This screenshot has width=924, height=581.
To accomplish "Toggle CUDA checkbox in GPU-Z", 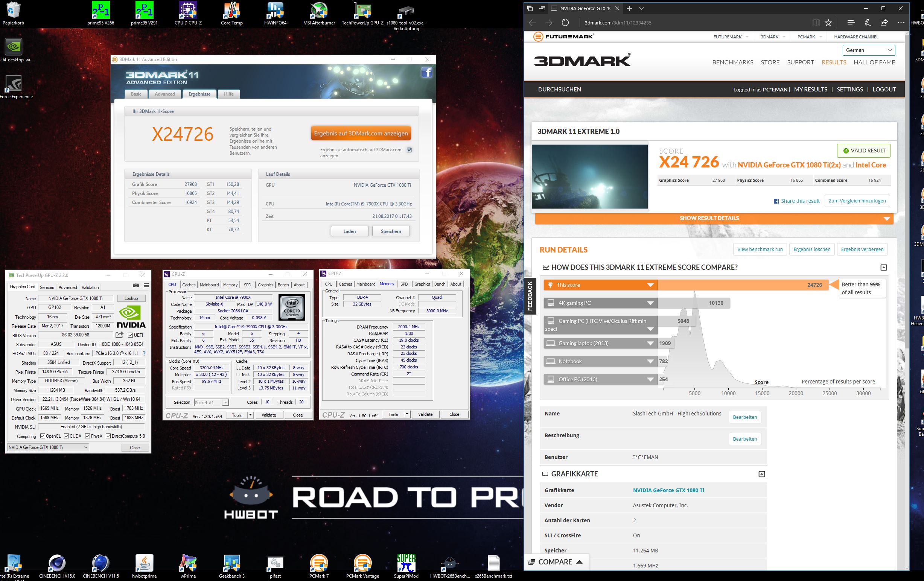I will tap(66, 437).
